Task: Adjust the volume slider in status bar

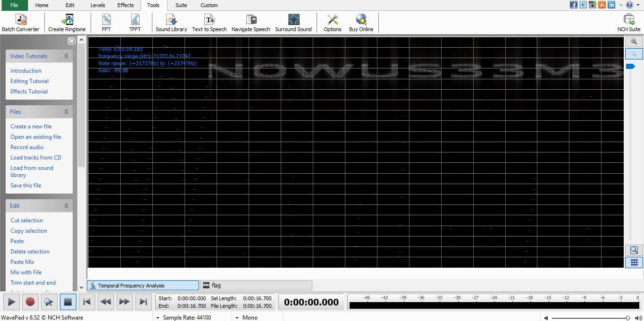Action: point(627,318)
